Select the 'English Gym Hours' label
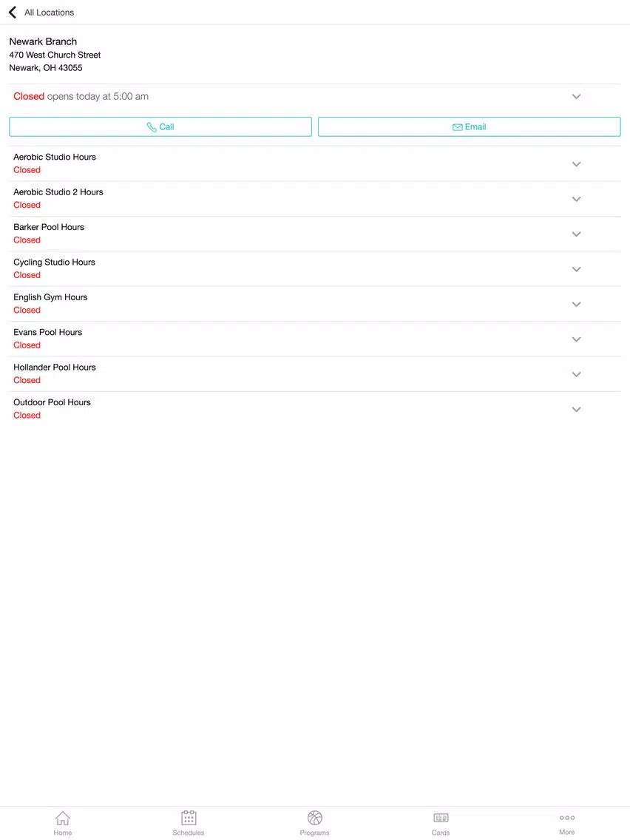Screen dimensions: 630x840 tap(50, 297)
